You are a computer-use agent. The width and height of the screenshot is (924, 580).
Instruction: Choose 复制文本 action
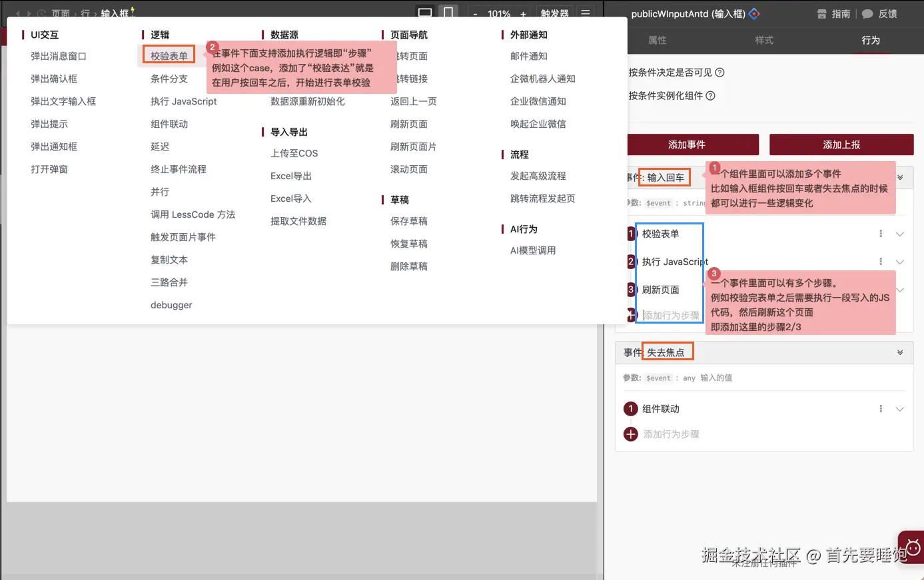(x=169, y=260)
